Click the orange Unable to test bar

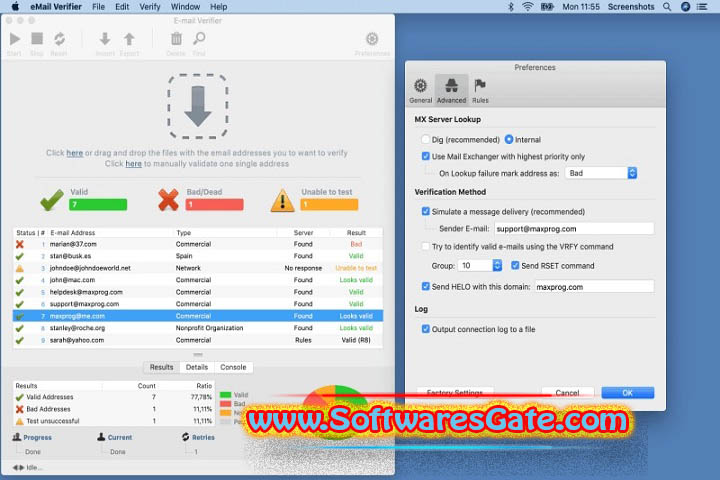pyautogui.click(x=329, y=204)
